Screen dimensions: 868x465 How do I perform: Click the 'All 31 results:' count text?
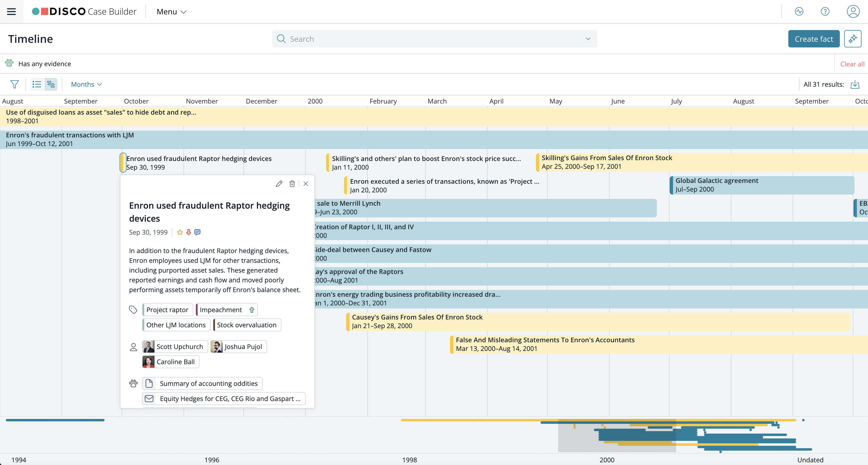(824, 84)
